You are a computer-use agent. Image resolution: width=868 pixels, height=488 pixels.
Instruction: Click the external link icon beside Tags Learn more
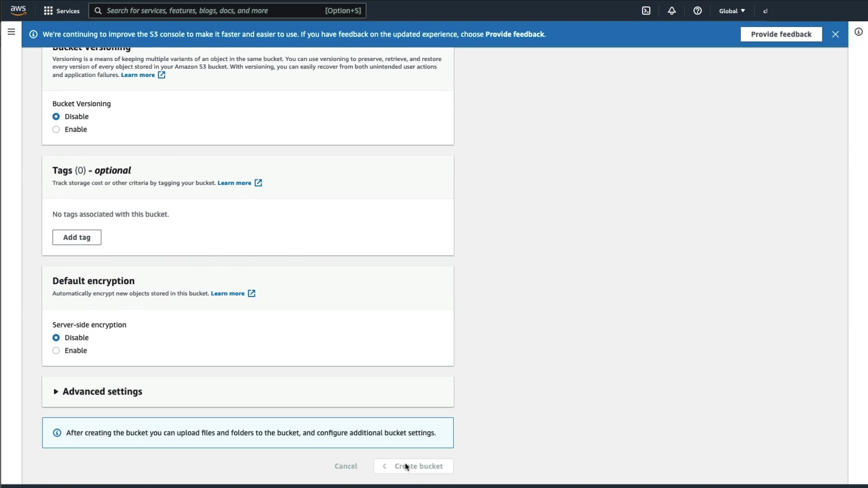[x=258, y=183]
